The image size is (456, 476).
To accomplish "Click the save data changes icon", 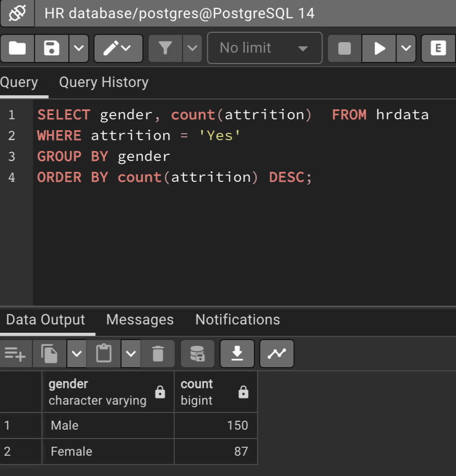I will coord(198,354).
